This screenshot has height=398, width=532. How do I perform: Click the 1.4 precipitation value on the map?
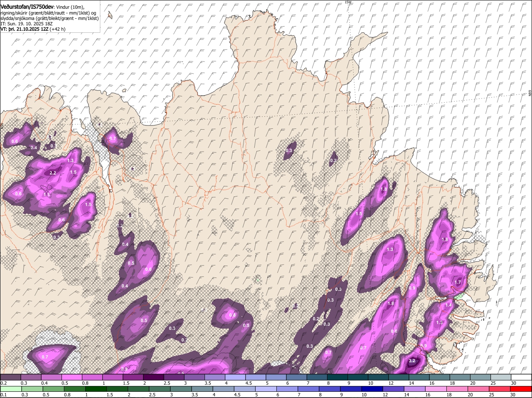[x=448, y=305]
